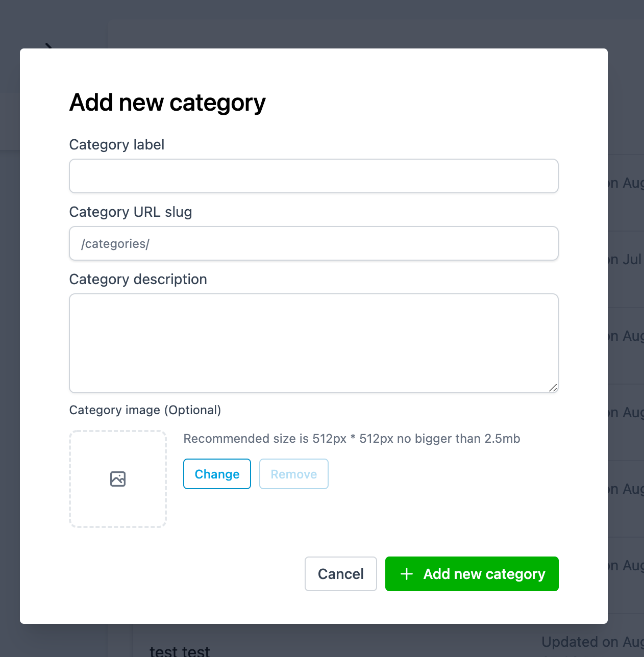The image size is (644, 657).
Task: Focus the Category URL slug field
Action: coord(314,243)
